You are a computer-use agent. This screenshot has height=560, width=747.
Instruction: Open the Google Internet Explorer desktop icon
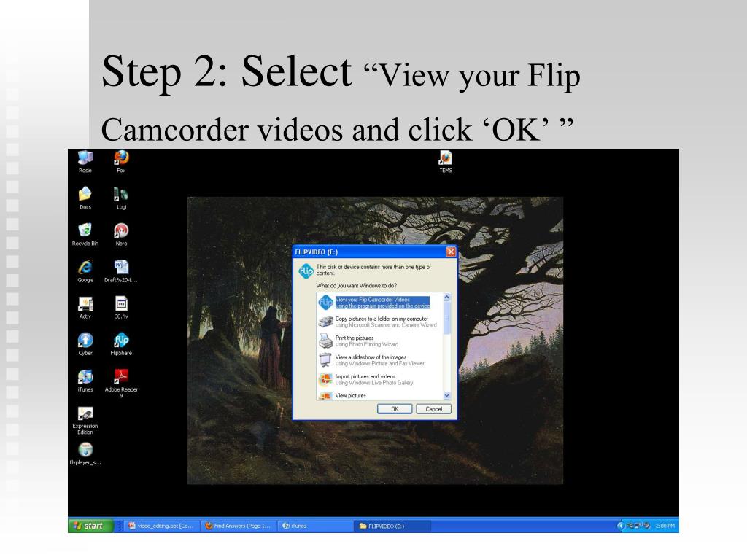[x=85, y=271]
